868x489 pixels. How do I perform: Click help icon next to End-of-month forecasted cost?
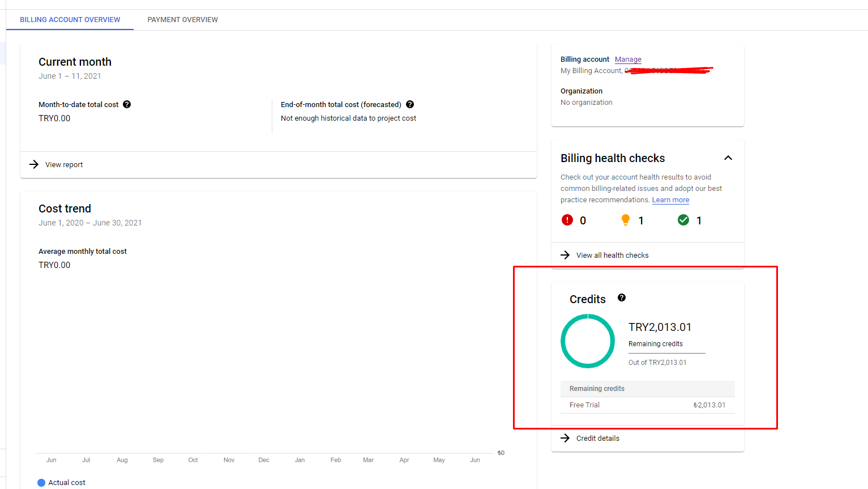click(x=410, y=104)
